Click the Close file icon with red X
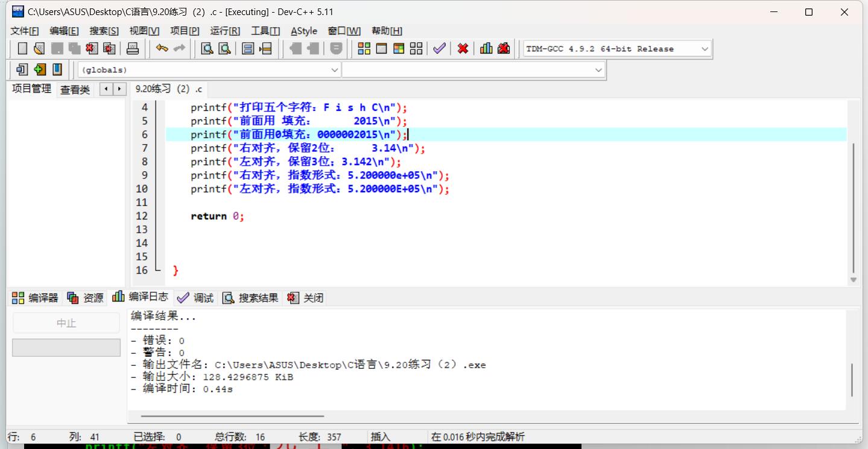The height and width of the screenshot is (449, 868). [x=92, y=49]
